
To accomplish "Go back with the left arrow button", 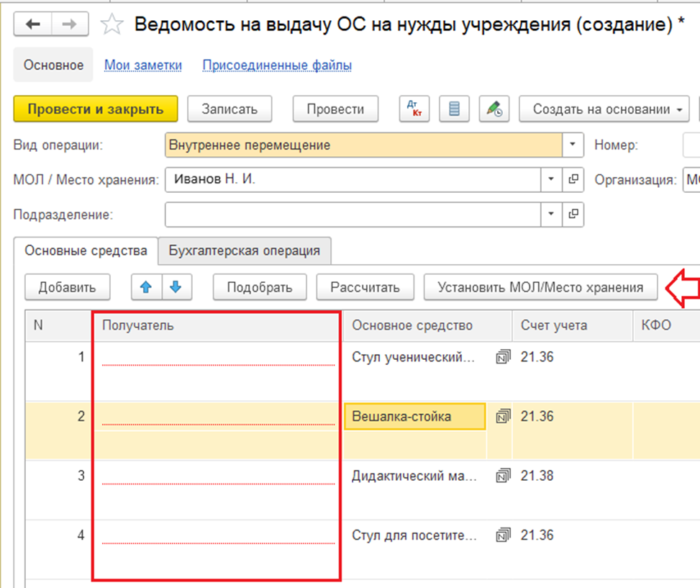I will click(x=33, y=24).
